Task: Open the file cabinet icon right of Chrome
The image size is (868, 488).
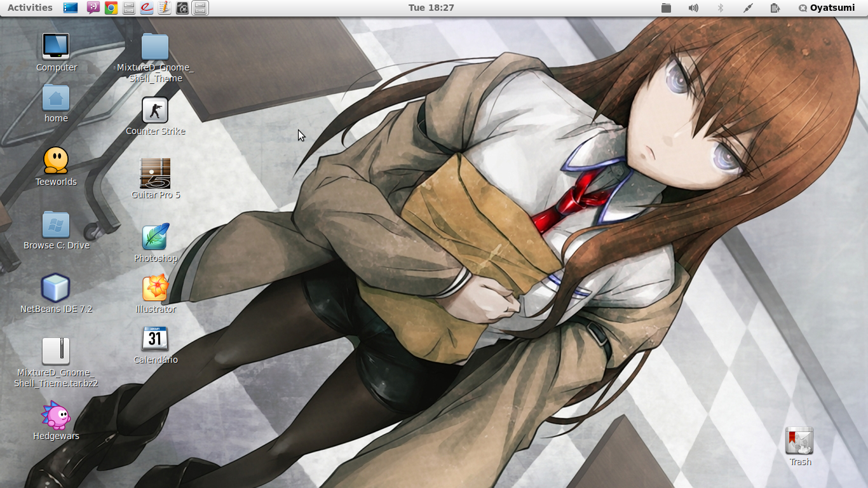Action: 129,8
